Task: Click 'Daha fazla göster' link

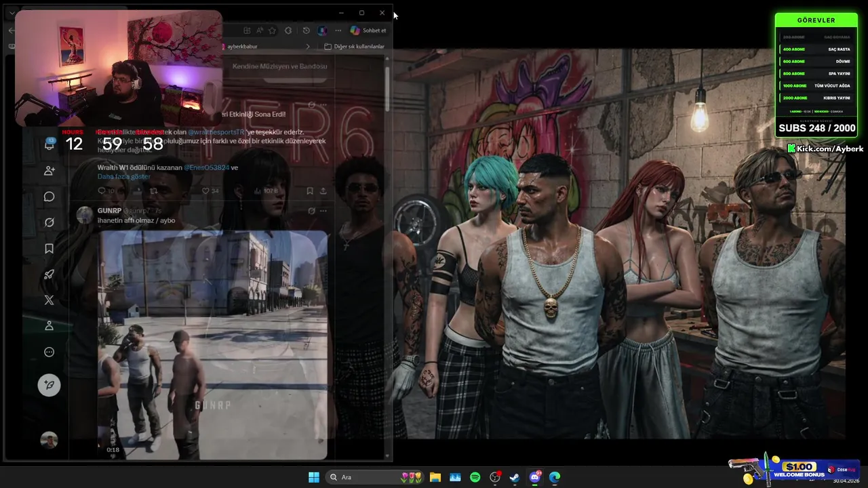Action: [x=124, y=176]
